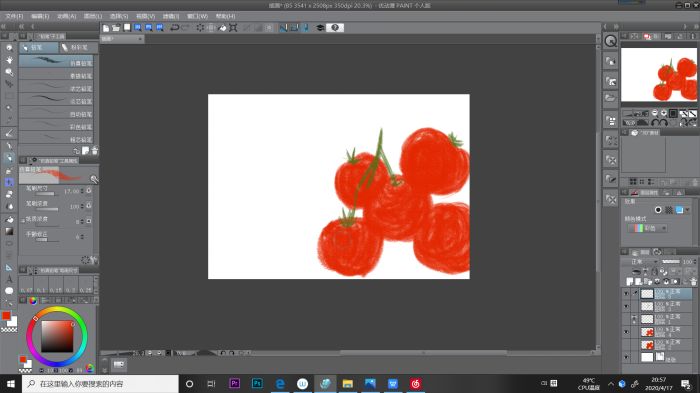Viewport: 700px width, 393px height.
Task: Open Photoshop from the Windows taskbar
Action: pyautogui.click(x=257, y=383)
